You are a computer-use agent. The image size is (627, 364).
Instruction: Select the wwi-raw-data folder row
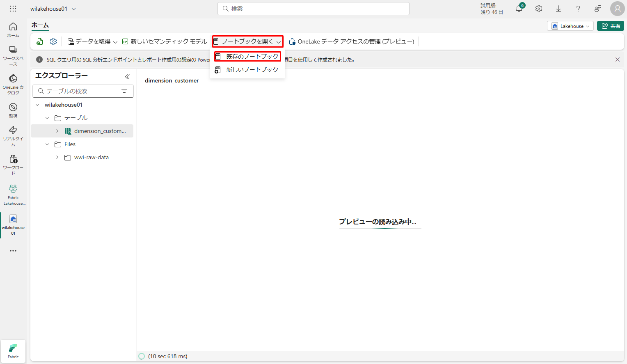[82, 158]
